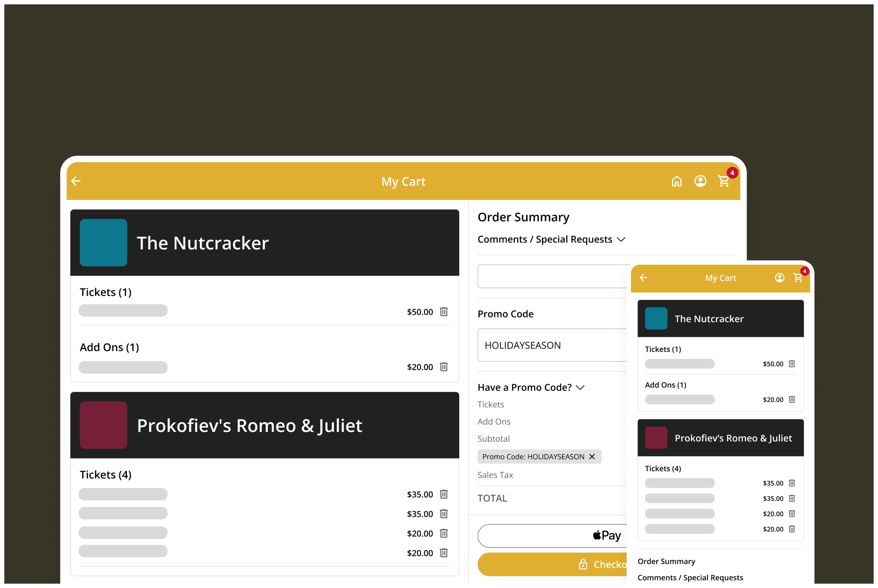The width and height of the screenshot is (878, 588).
Task: Open cart icon in phone header
Action: click(x=798, y=277)
